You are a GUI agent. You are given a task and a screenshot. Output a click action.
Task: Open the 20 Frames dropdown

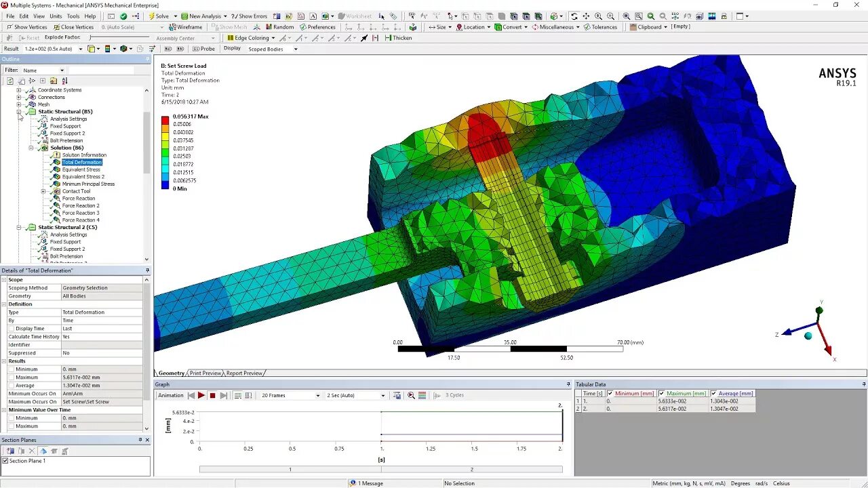[317, 395]
